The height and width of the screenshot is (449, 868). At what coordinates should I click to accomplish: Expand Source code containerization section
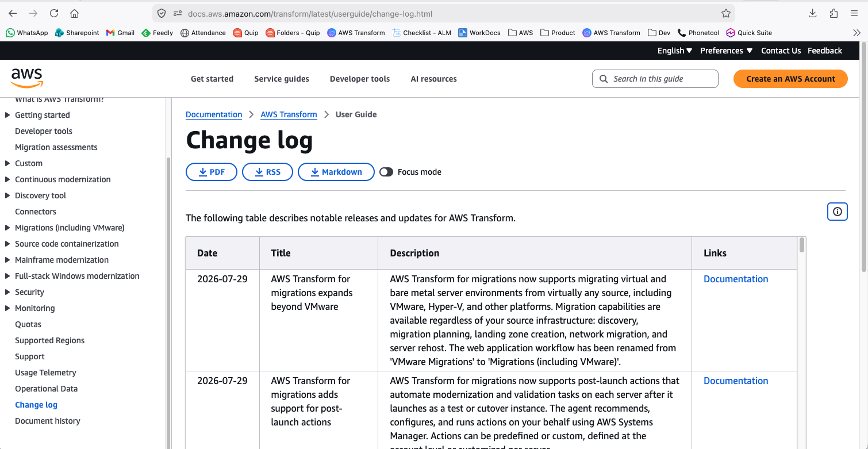[x=7, y=244]
